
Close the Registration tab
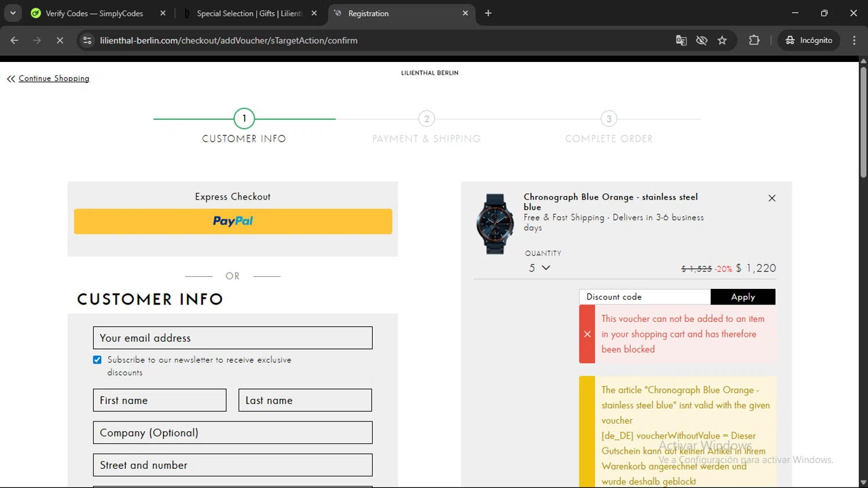[x=465, y=13]
